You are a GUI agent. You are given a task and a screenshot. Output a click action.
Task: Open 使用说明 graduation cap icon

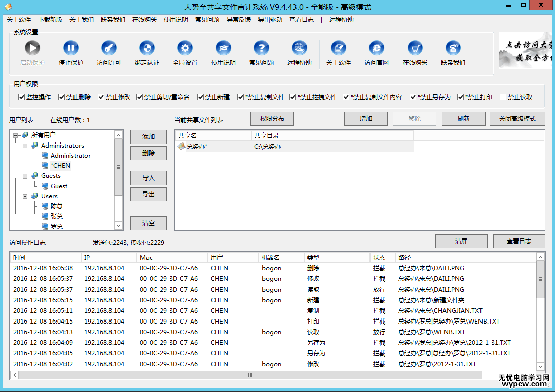pyautogui.click(x=224, y=48)
